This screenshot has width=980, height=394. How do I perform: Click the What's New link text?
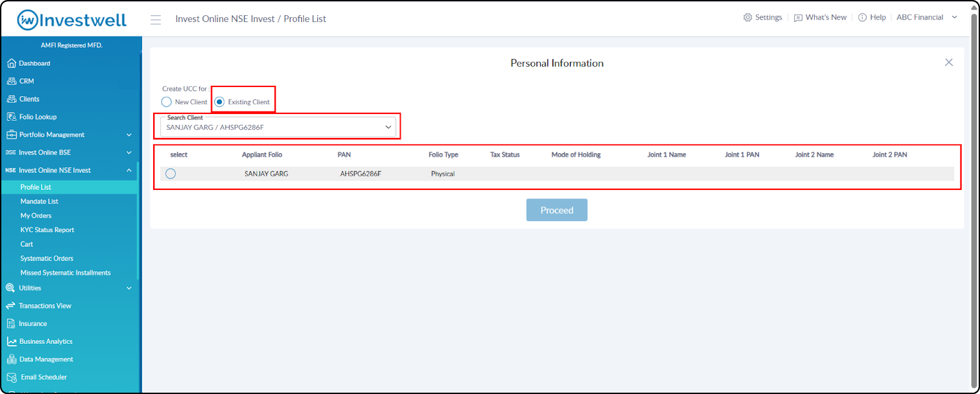point(826,17)
